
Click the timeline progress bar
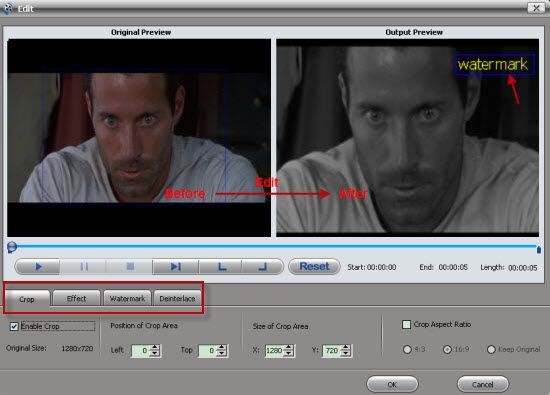pos(276,247)
